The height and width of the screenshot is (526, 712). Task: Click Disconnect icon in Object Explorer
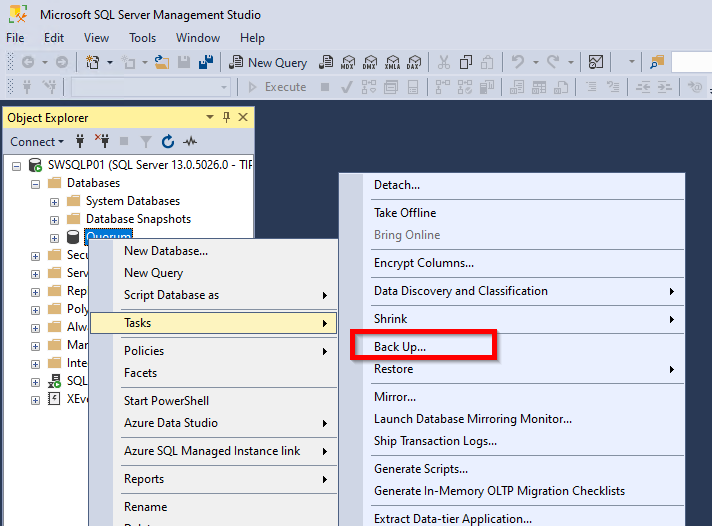coord(102,141)
